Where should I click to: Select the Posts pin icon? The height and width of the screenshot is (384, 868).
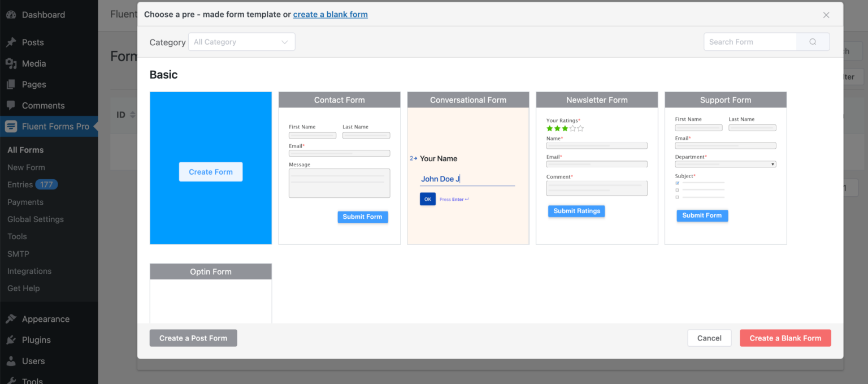pos(12,42)
